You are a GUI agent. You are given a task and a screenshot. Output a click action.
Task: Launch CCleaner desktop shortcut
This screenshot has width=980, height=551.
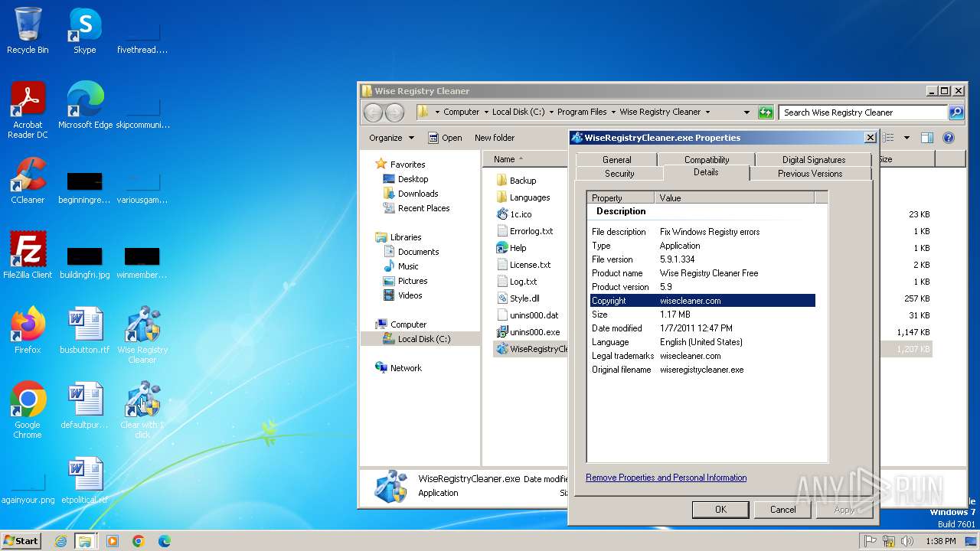28,181
